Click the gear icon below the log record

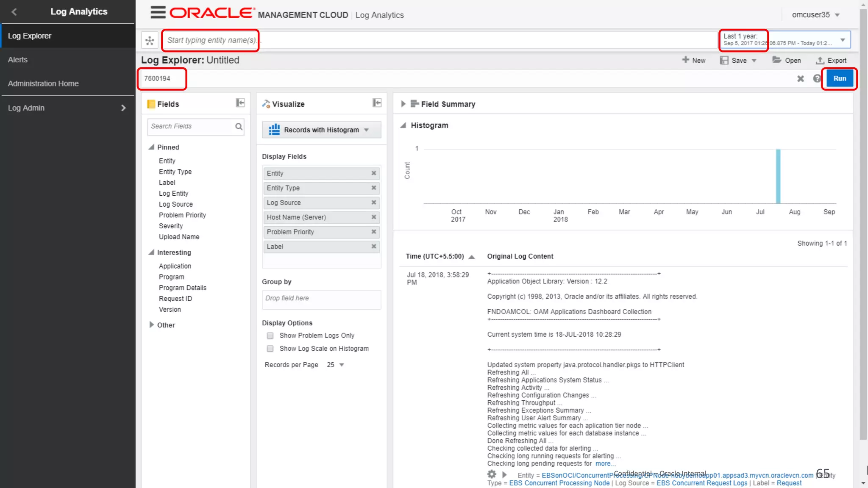492,474
